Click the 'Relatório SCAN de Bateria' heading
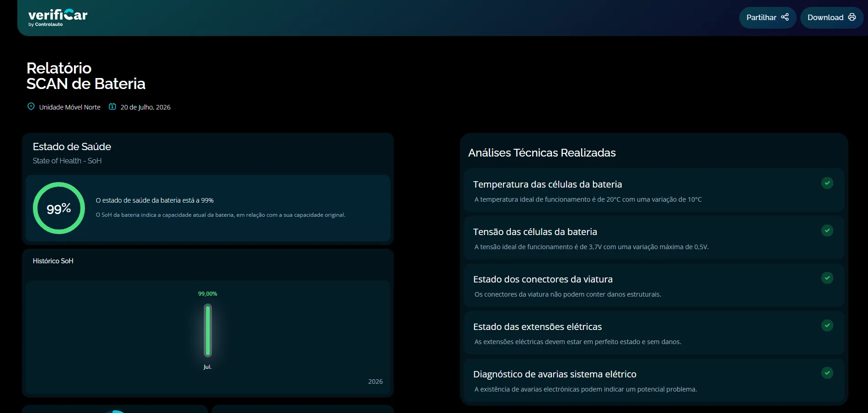868x413 pixels. coord(86,76)
